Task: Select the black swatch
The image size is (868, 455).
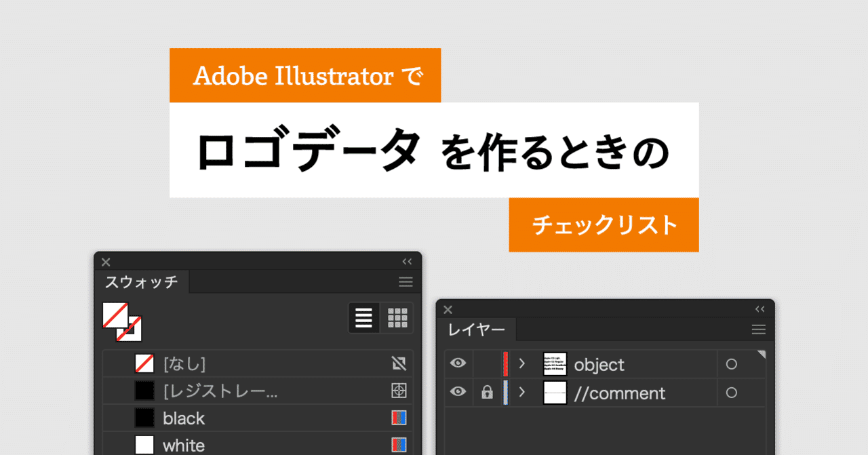Action: [x=183, y=418]
